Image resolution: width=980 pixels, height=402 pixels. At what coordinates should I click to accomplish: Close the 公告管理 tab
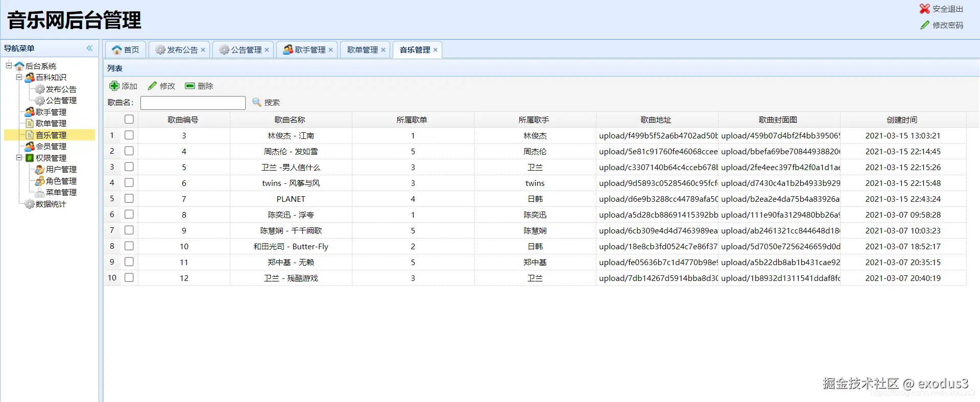click(x=267, y=50)
